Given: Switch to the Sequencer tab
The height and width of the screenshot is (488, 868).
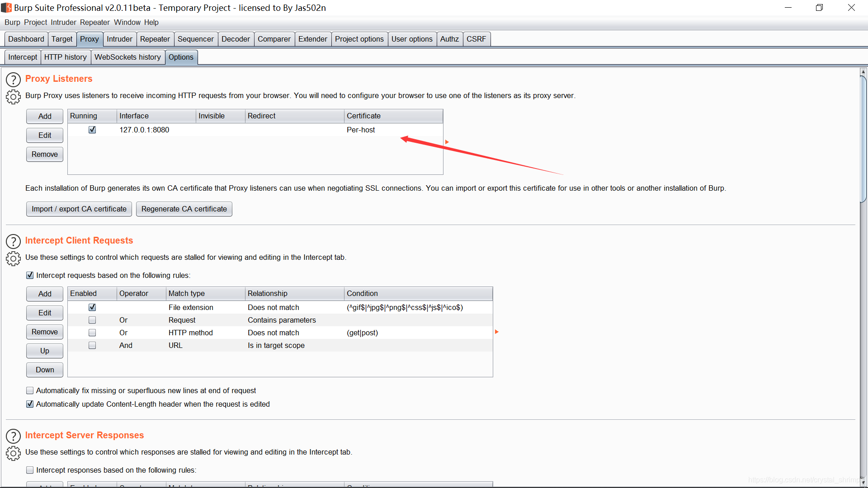Looking at the screenshot, I should pyautogui.click(x=196, y=39).
